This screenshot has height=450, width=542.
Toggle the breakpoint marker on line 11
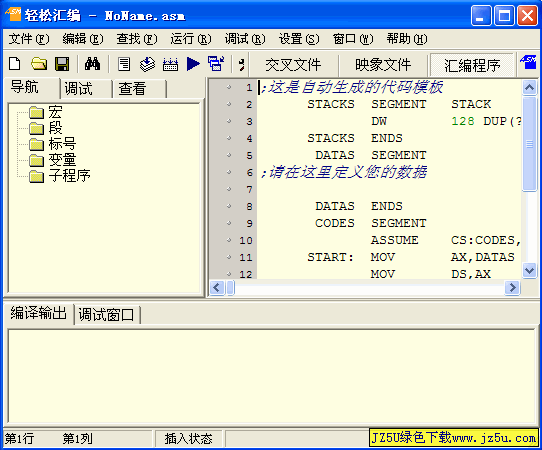coord(229,257)
